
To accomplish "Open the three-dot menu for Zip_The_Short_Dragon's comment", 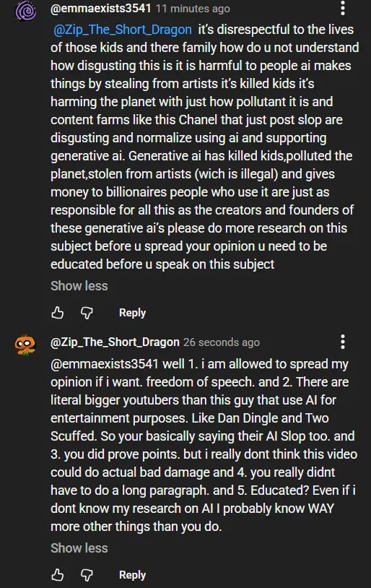I will tap(343, 342).
